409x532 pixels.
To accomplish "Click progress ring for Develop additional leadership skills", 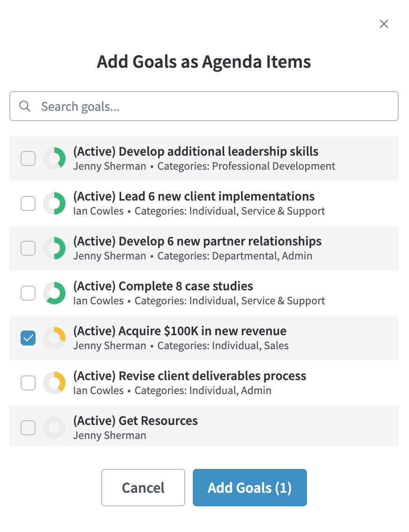I will coord(54,159).
